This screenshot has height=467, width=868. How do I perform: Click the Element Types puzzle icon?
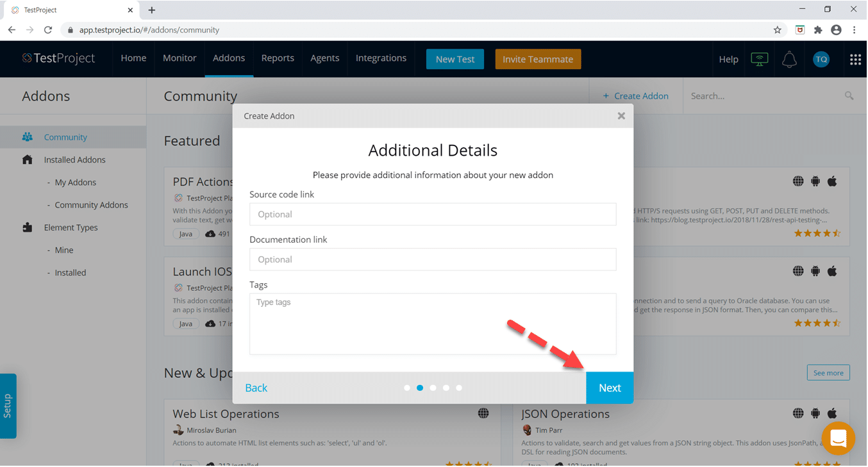[27, 227]
